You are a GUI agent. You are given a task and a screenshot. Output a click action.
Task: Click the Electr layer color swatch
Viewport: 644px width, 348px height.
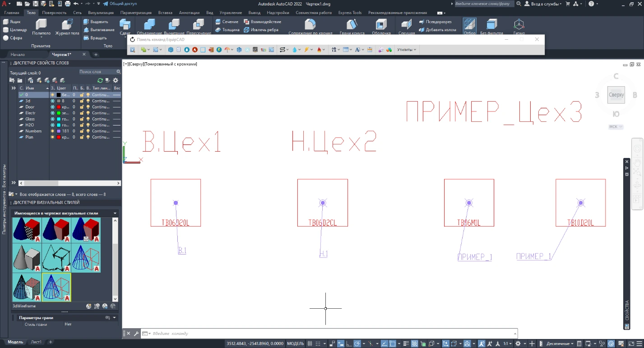click(59, 113)
